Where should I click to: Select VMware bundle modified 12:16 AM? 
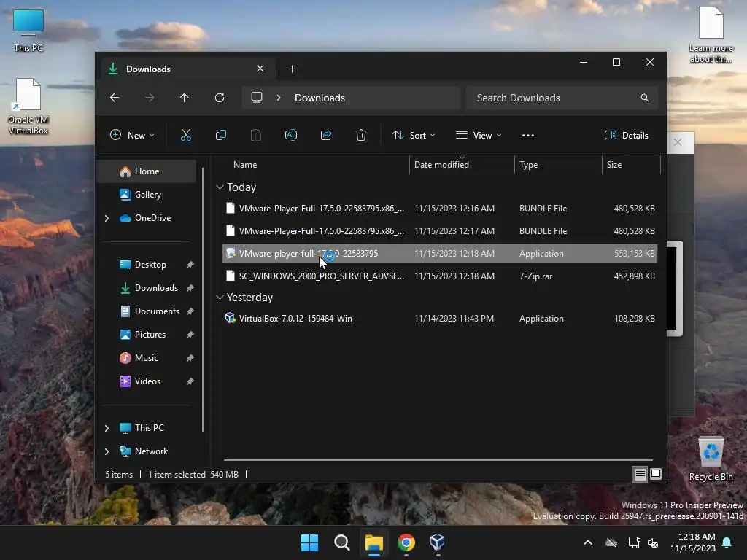[440, 208]
